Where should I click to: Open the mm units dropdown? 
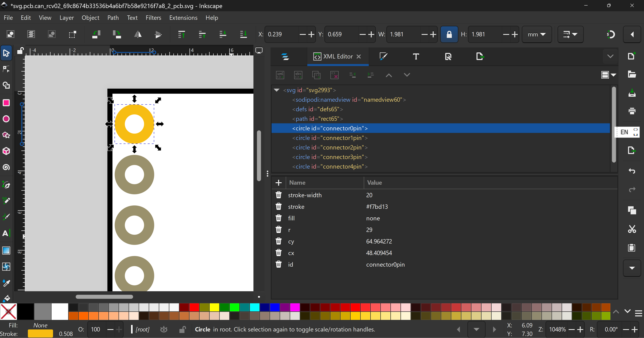pyautogui.click(x=537, y=34)
